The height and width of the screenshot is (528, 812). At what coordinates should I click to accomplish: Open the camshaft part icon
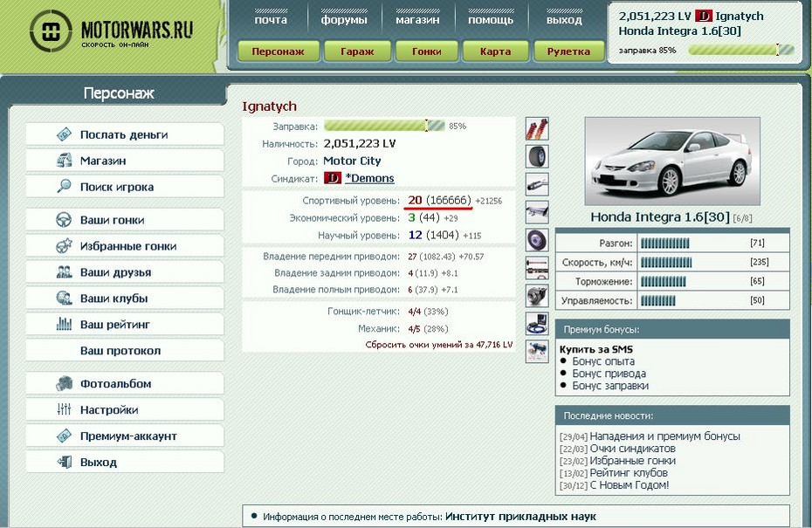pyautogui.click(x=537, y=268)
